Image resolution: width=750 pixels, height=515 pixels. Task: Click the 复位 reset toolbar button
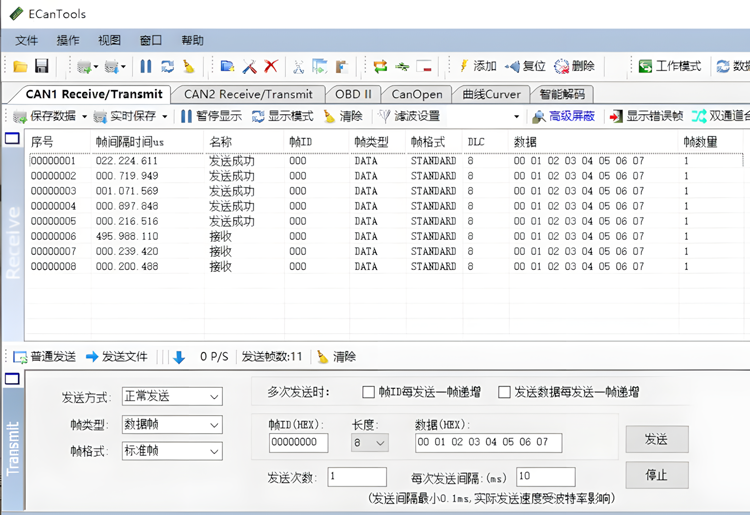click(526, 67)
